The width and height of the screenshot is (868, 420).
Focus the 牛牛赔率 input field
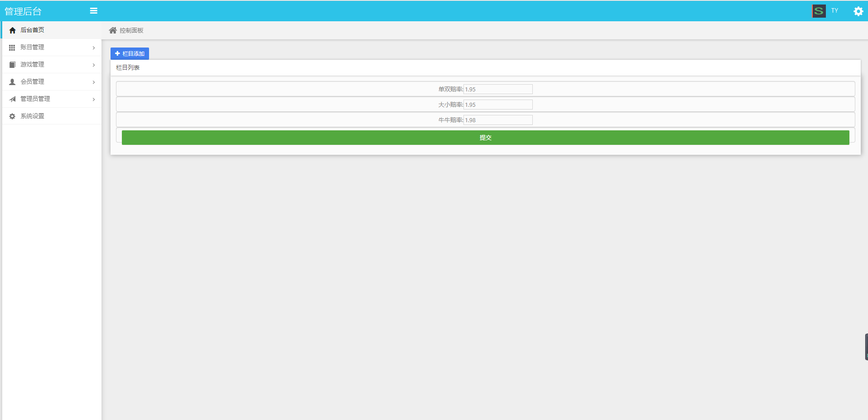(x=497, y=120)
